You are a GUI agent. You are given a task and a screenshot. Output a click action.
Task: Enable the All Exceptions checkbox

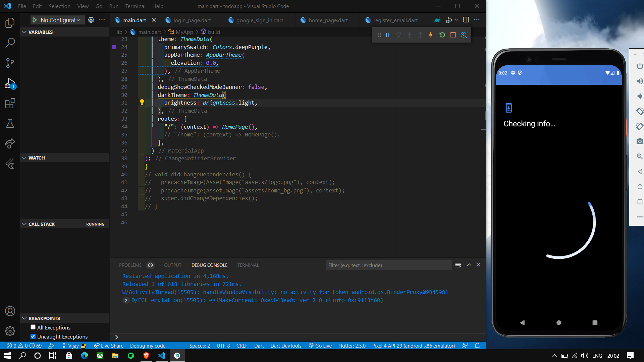pyautogui.click(x=33, y=327)
